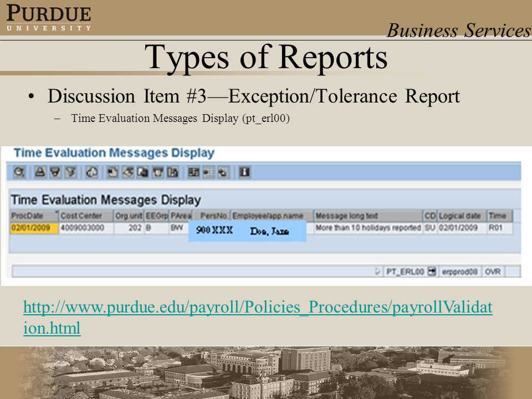Viewport: 532px width, 399px height.
Task: Click the CD column header
Action: point(430,216)
